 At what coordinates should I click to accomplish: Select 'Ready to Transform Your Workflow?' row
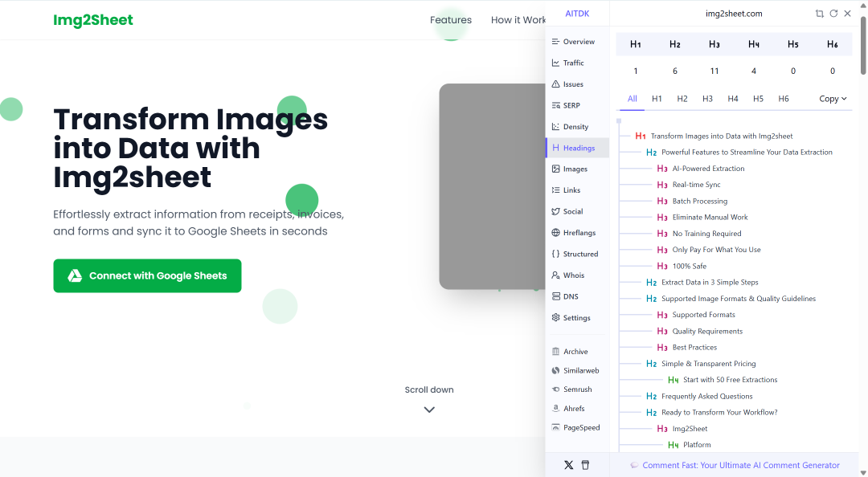pos(712,412)
